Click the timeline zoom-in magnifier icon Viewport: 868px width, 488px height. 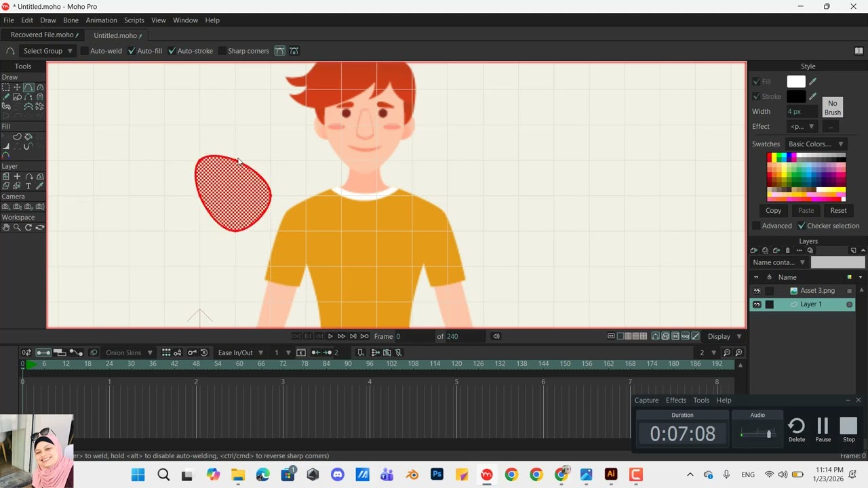tap(739, 352)
